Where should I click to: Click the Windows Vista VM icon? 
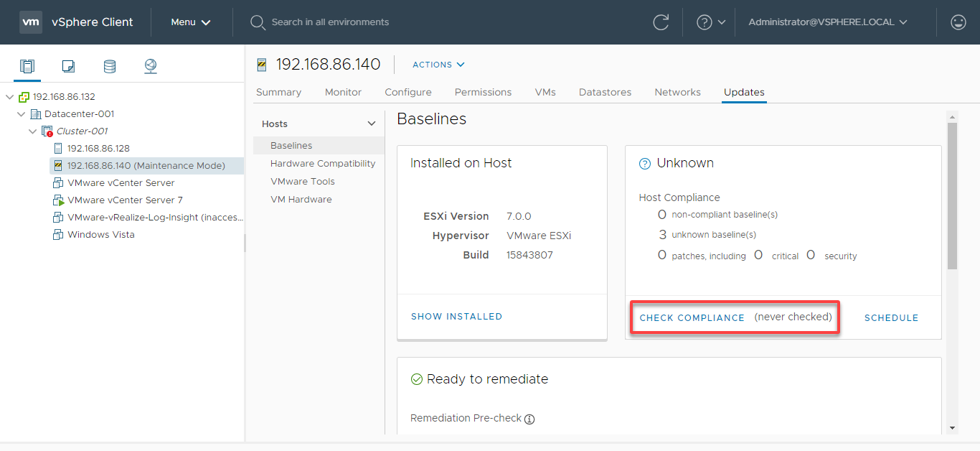59,235
